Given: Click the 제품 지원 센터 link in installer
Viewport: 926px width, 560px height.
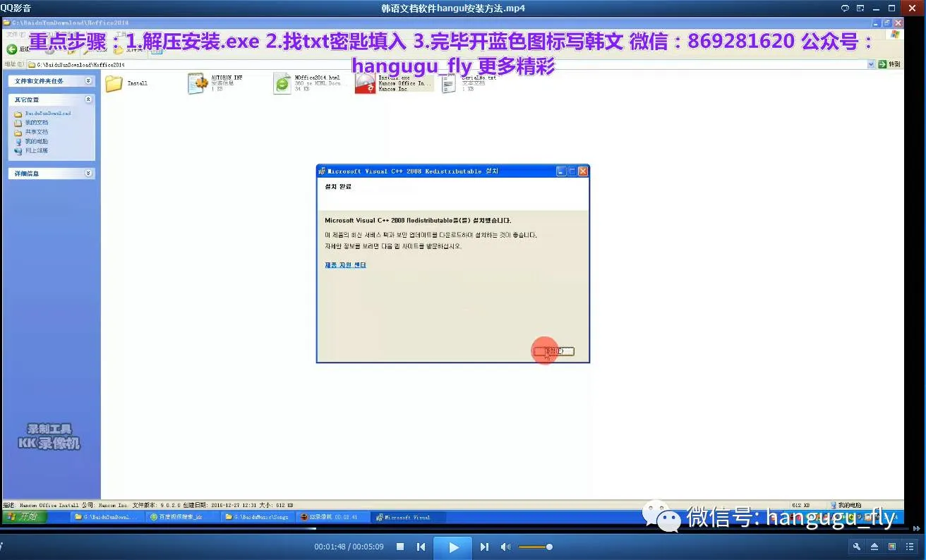Looking at the screenshot, I should click(x=345, y=265).
